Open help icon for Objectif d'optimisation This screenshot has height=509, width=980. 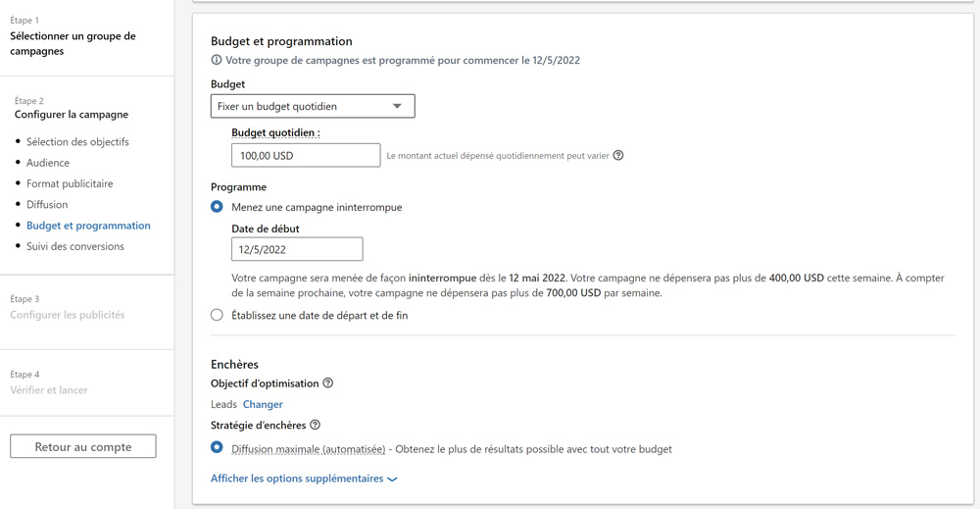(x=328, y=383)
